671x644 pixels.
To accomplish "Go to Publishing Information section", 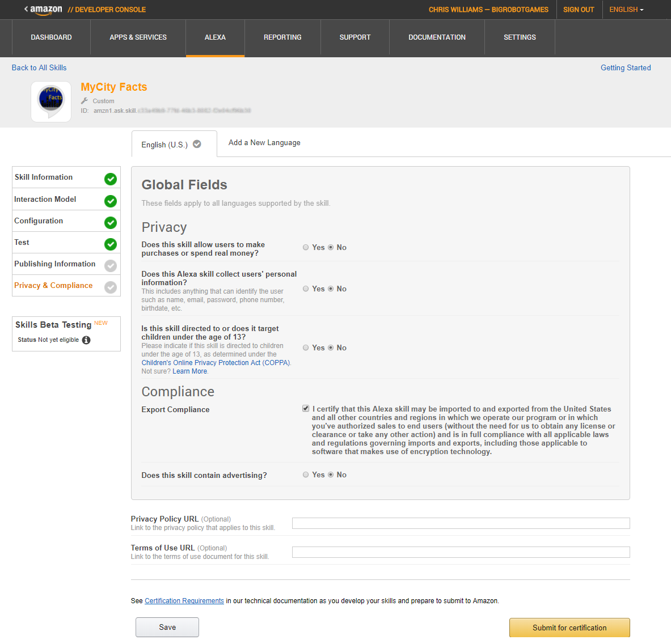I will (66, 264).
